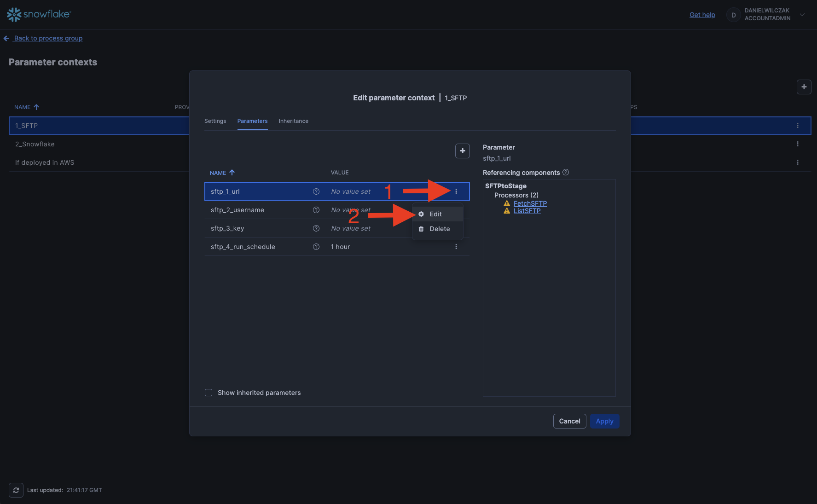Image resolution: width=817 pixels, height=504 pixels.
Task: Expand the account dropdown chevron
Action: pos(802,15)
